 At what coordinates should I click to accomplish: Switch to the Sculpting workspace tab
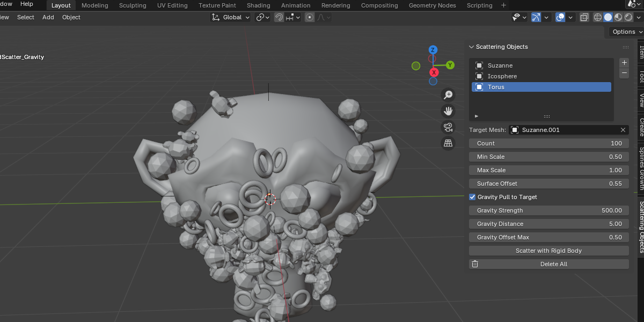tap(133, 5)
